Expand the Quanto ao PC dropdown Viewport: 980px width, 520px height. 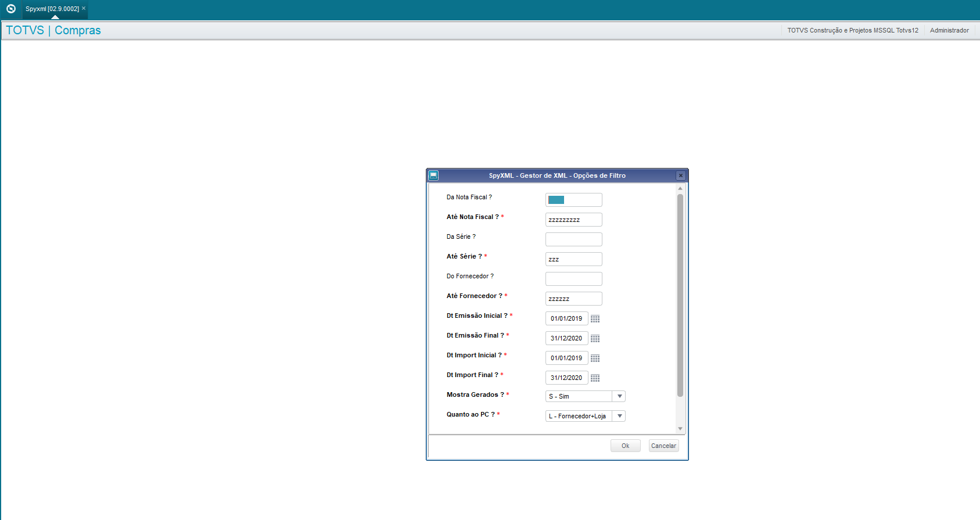[619, 416]
